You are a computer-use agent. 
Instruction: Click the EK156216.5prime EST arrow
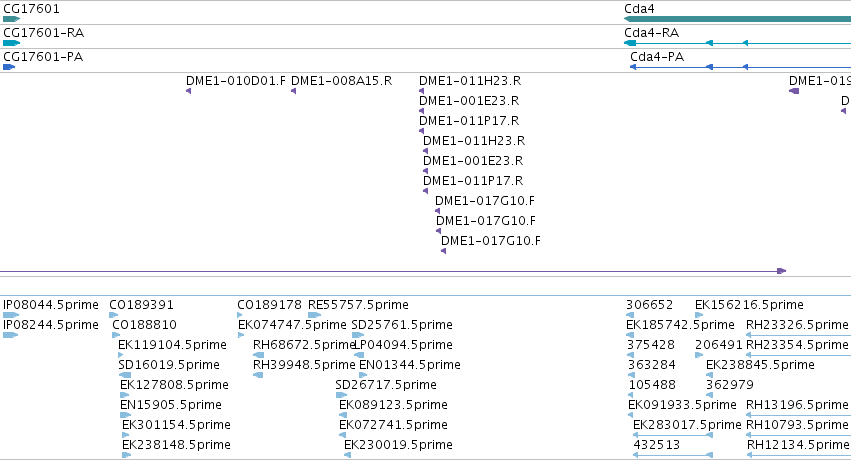(x=699, y=315)
